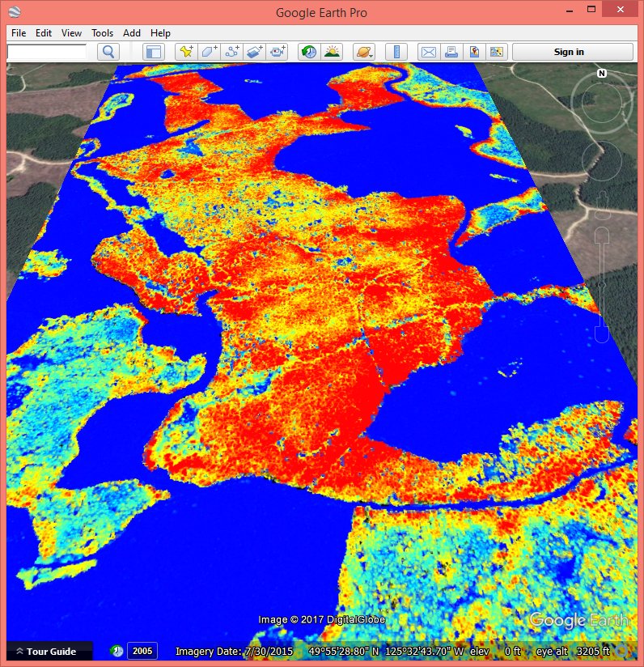Viewport: 644px width, 667px height.
Task: Toggle the sidebar panel visibility
Action: (x=153, y=52)
